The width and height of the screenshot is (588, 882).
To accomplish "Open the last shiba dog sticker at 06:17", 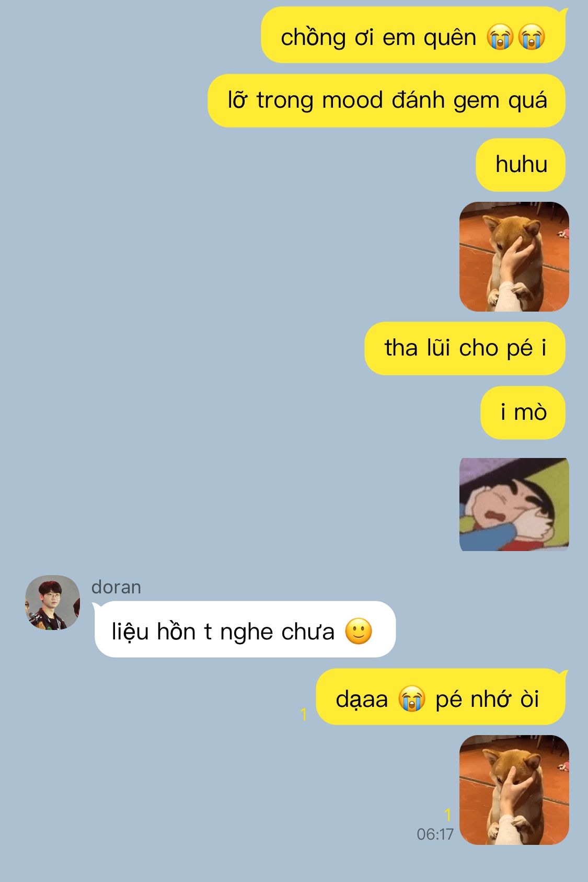I will 514,790.
